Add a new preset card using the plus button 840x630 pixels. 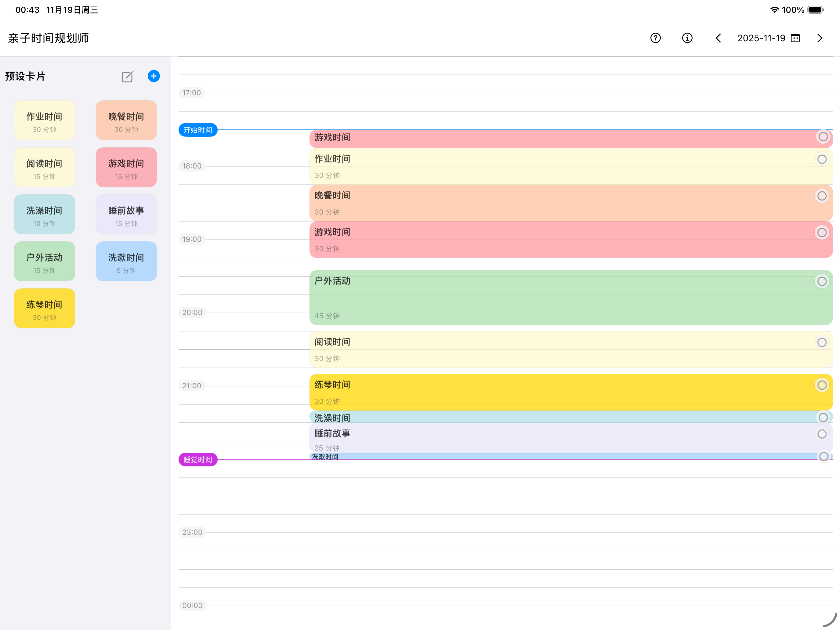pos(154,76)
